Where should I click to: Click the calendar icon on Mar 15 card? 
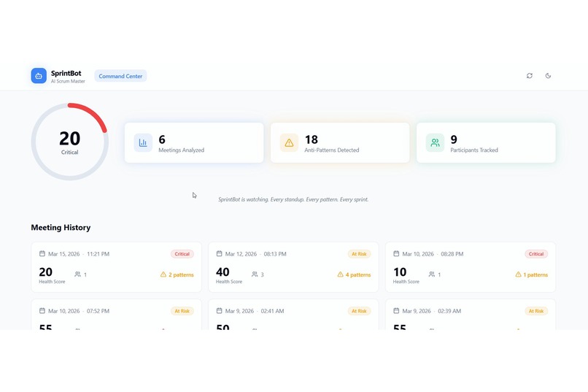42,253
